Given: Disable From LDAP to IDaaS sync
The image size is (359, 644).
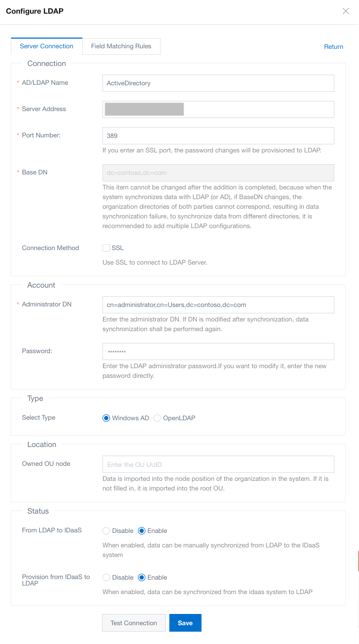Looking at the screenshot, I should tap(106, 531).
